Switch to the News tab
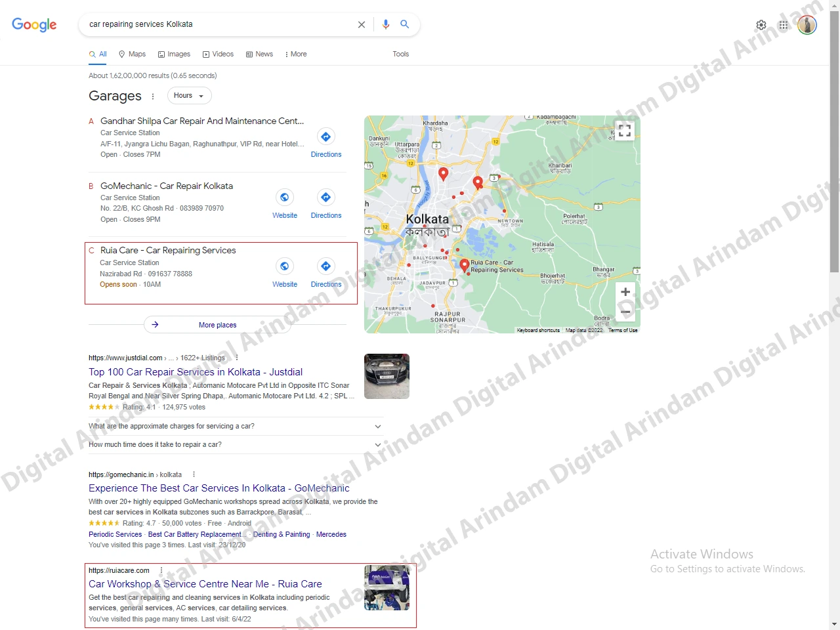The width and height of the screenshot is (840, 630). point(259,54)
